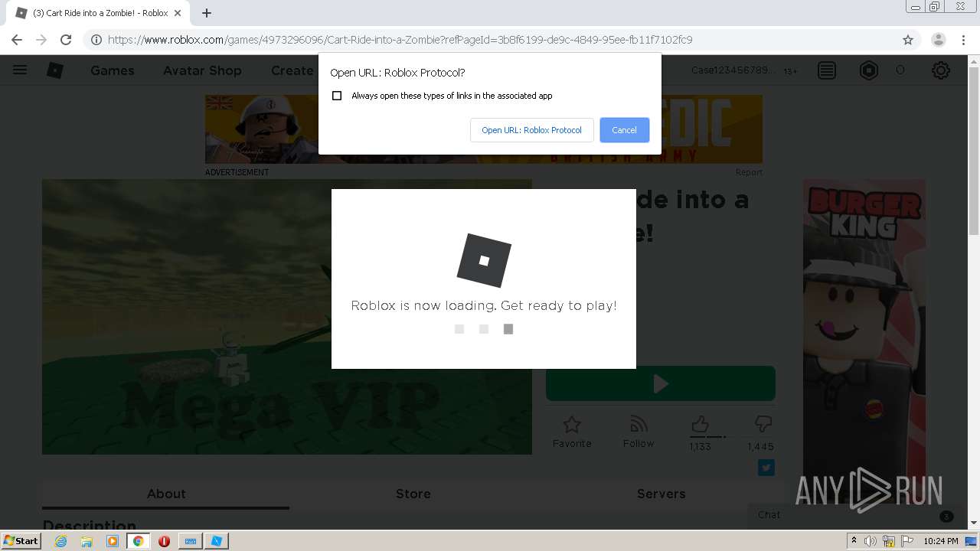Switch to the Store tab

click(413, 494)
